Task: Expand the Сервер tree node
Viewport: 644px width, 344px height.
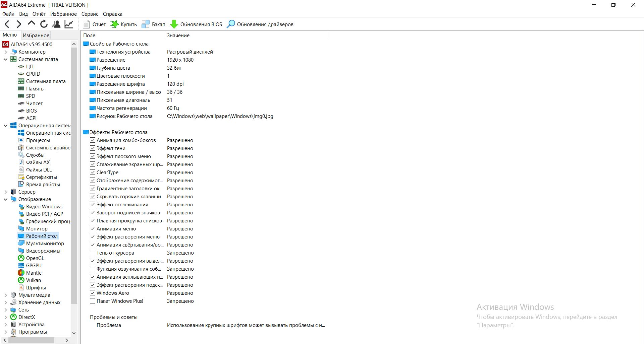Action: tap(6, 192)
